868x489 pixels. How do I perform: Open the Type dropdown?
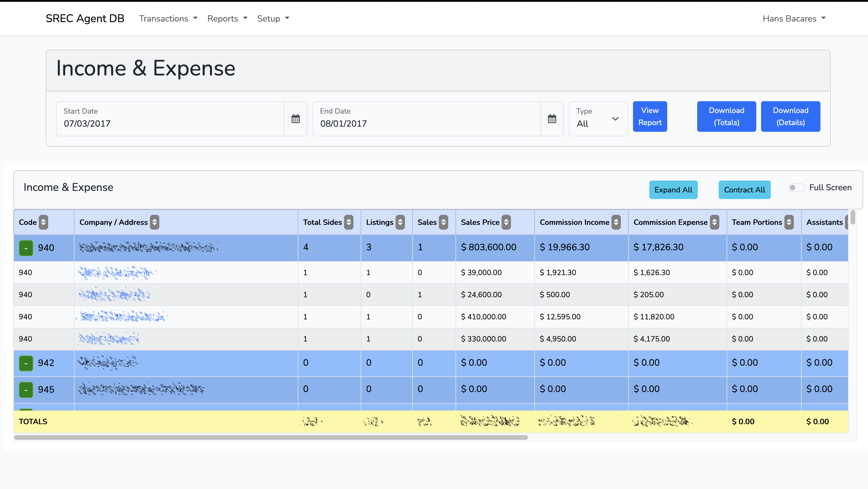coord(598,119)
